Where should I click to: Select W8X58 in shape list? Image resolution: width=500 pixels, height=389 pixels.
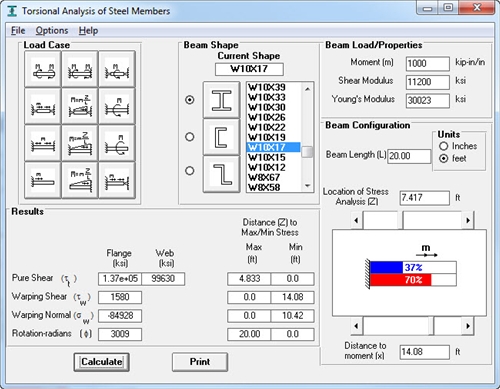click(x=274, y=187)
